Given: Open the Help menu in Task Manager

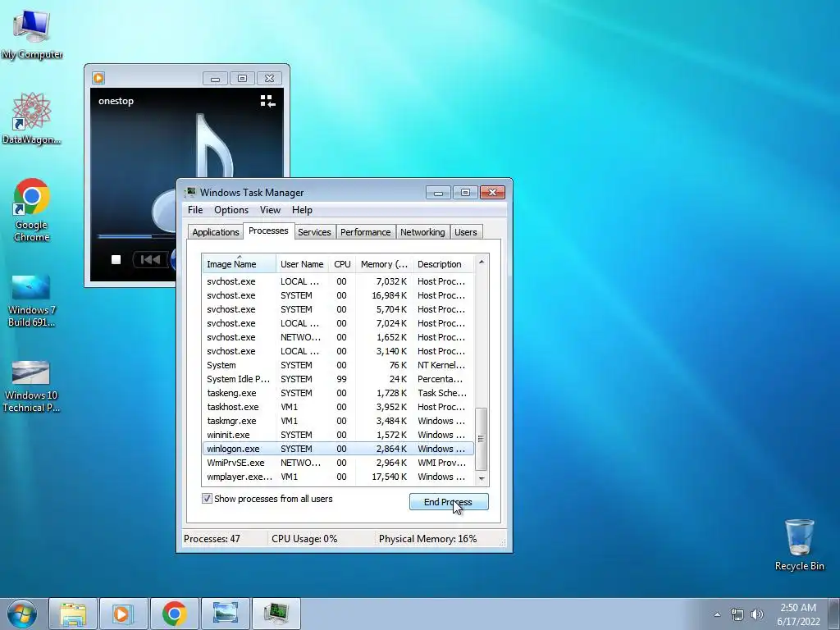Looking at the screenshot, I should click(x=302, y=210).
